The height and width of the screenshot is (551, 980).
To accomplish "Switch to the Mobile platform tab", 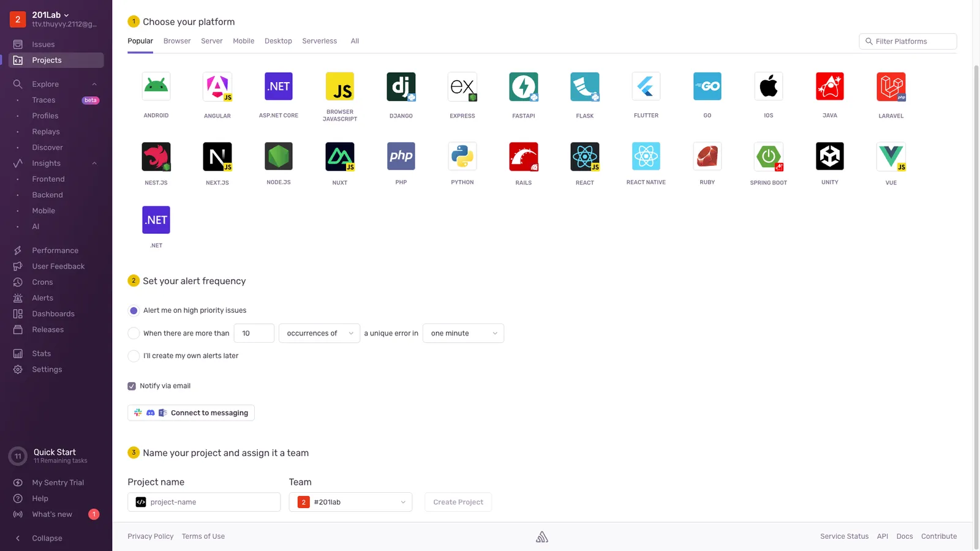I will tap(244, 41).
